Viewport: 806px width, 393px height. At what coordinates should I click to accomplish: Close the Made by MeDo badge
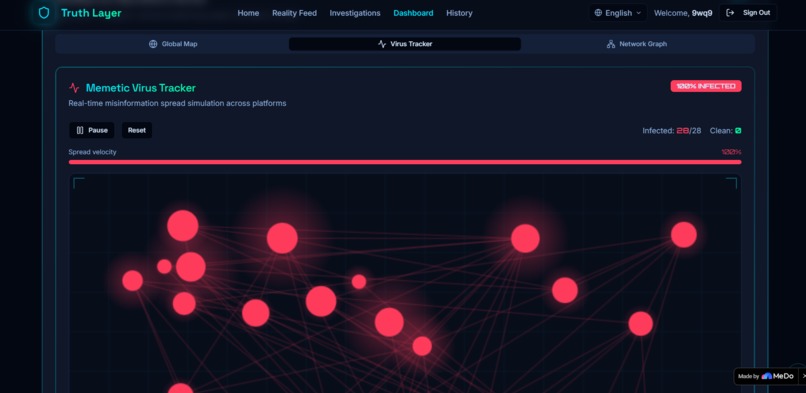tap(803, 376)
